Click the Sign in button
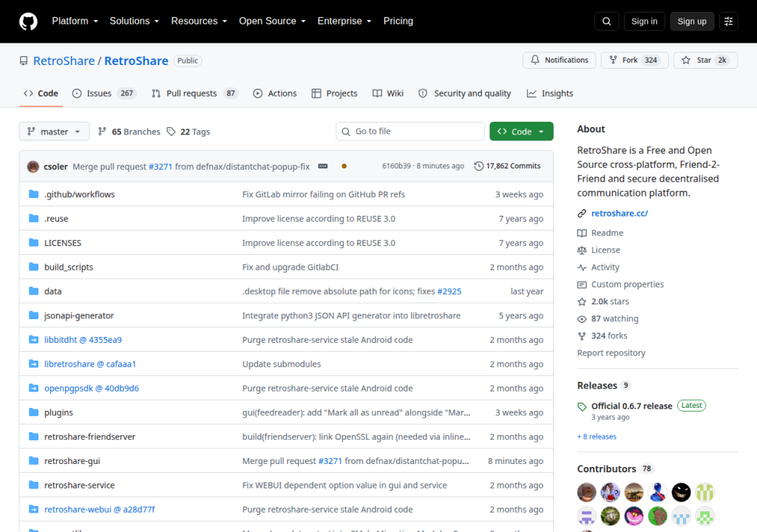 coord(644,21)
